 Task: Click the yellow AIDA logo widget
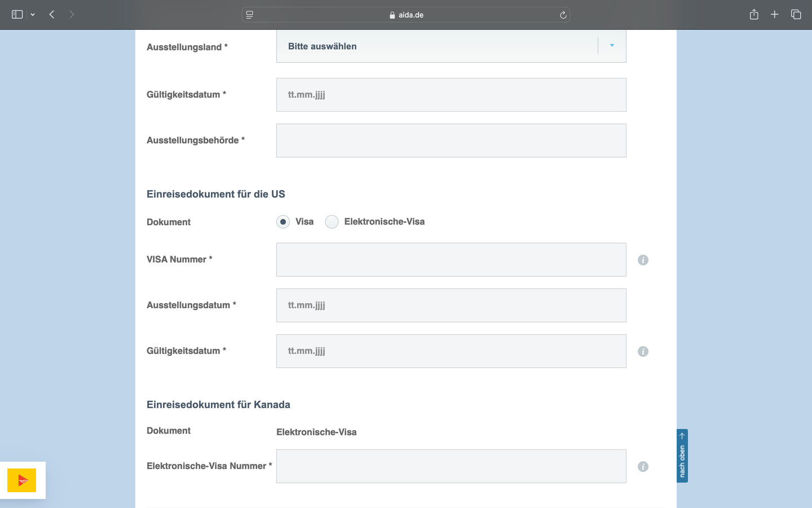[x=22, y=480]
